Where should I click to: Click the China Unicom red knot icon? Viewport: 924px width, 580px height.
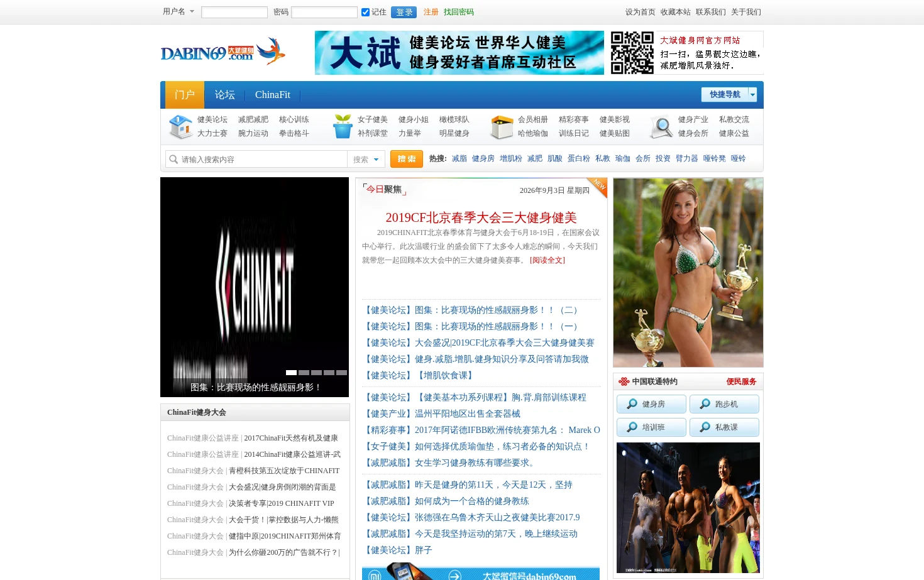[624, 381]
